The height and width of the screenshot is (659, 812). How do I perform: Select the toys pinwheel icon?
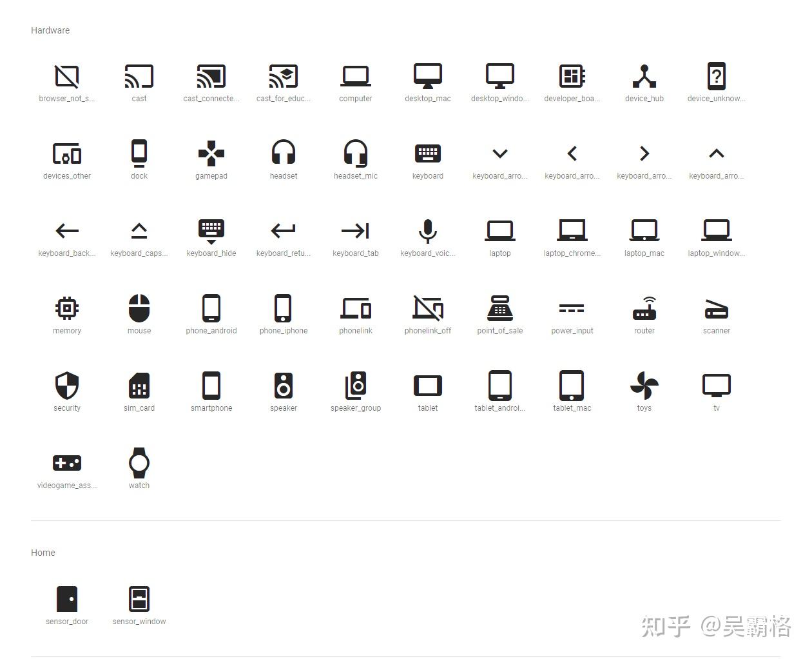tap(644, 386)
